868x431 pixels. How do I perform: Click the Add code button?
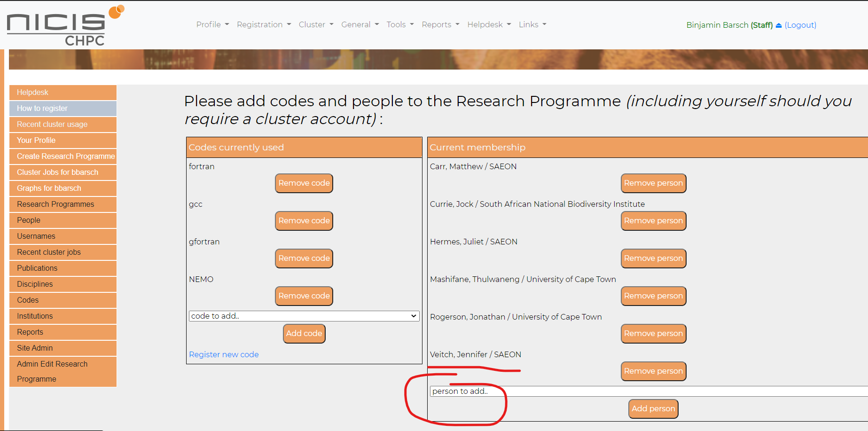tap(304, 334)
